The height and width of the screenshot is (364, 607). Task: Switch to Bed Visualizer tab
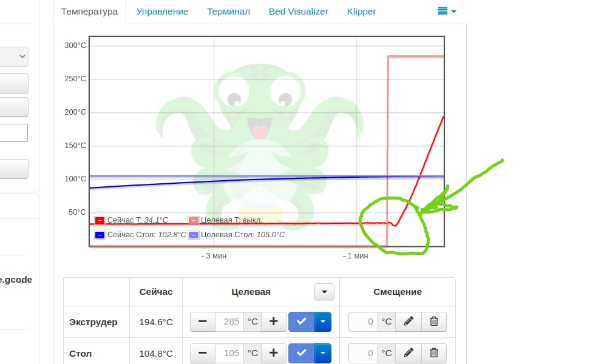[299, 12]
